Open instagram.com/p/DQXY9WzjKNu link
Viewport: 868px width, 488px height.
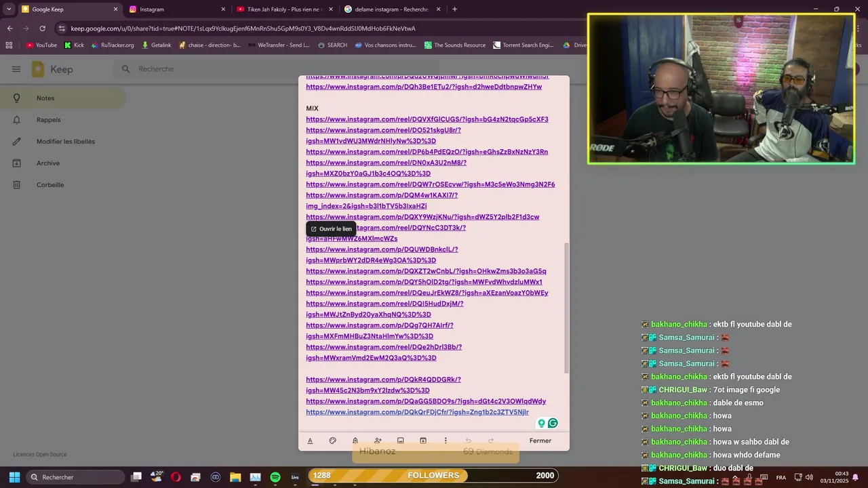[x=422, y=217]
